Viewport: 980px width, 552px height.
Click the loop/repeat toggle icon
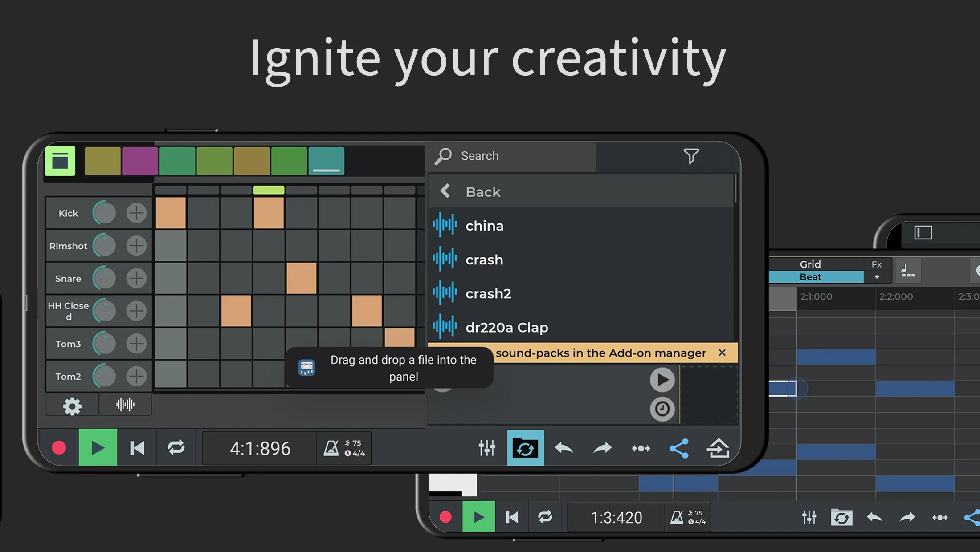[x=175, y=448]
